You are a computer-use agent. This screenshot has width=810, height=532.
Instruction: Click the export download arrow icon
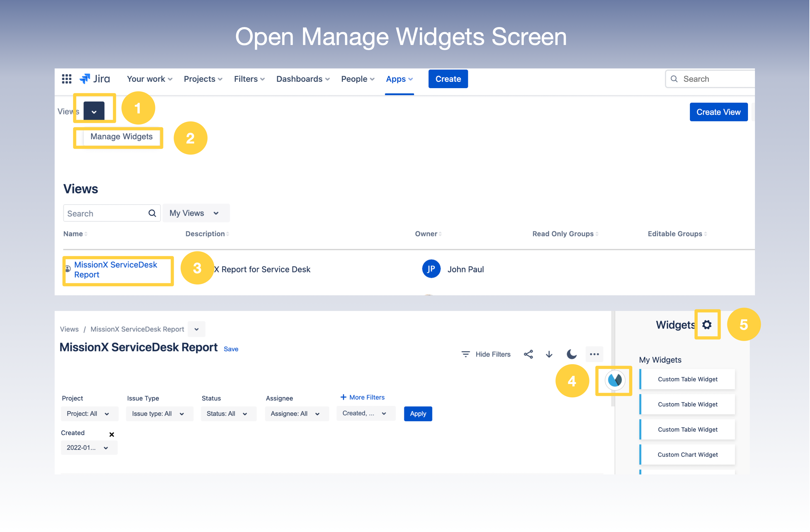(x=549, y=354)
